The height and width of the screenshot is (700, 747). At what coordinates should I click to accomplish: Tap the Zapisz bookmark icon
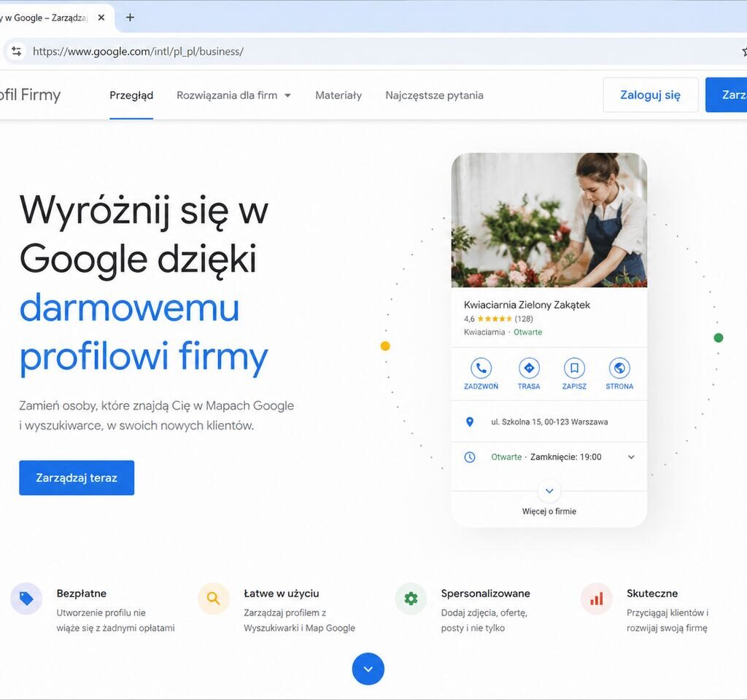(x=574, y=368)
